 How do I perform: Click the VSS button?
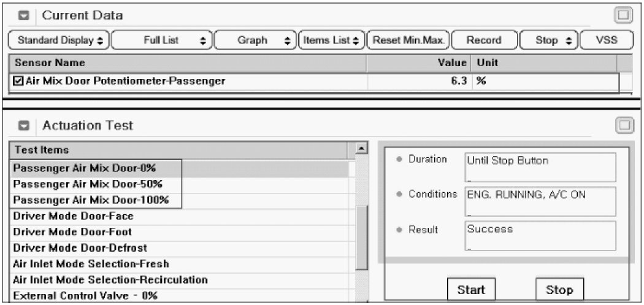coord(606,40)
